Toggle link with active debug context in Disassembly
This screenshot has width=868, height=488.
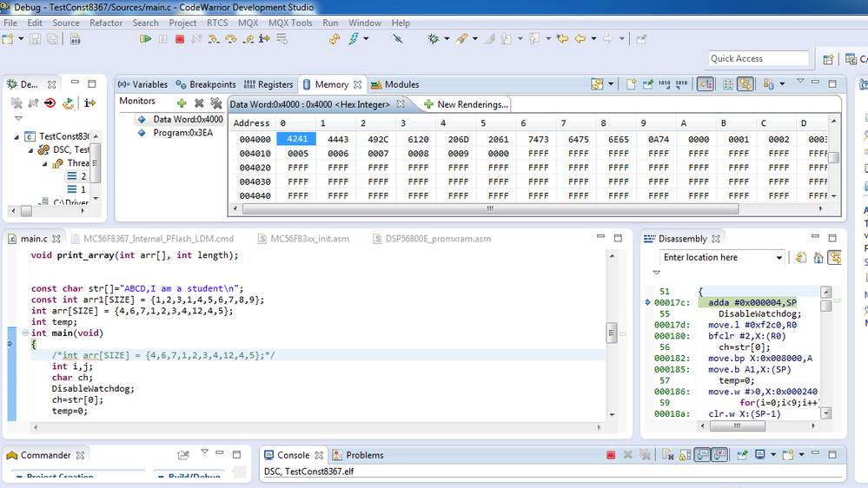[x=834, y=258]
